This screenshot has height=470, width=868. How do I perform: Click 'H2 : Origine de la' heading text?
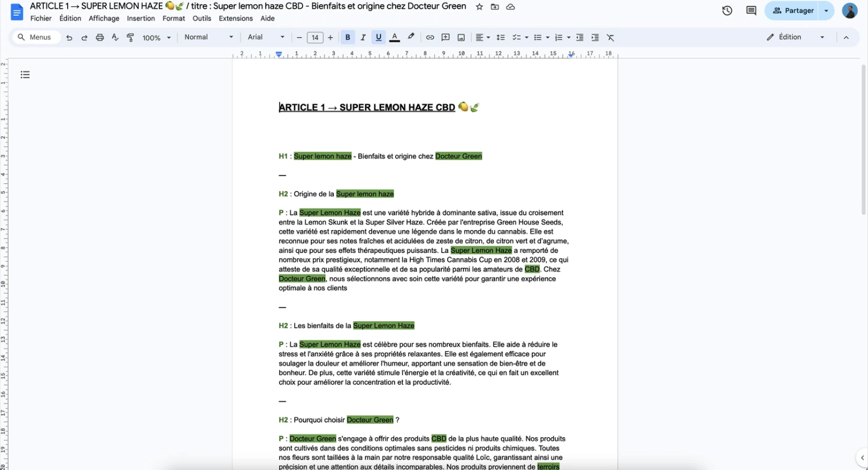(x=306, y=194)
